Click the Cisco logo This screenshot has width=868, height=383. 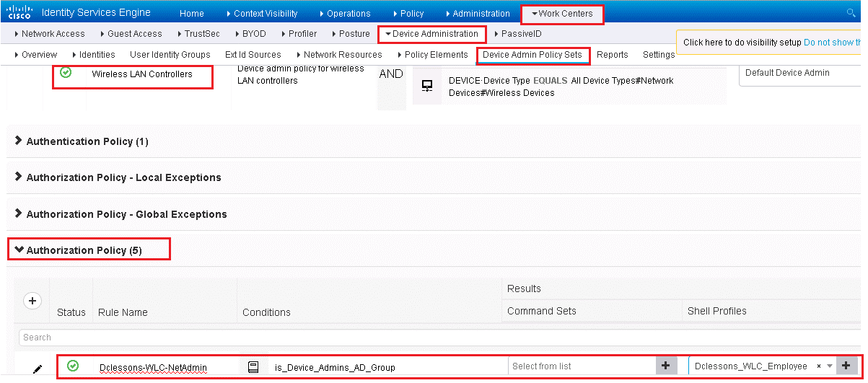coord(19,12)
